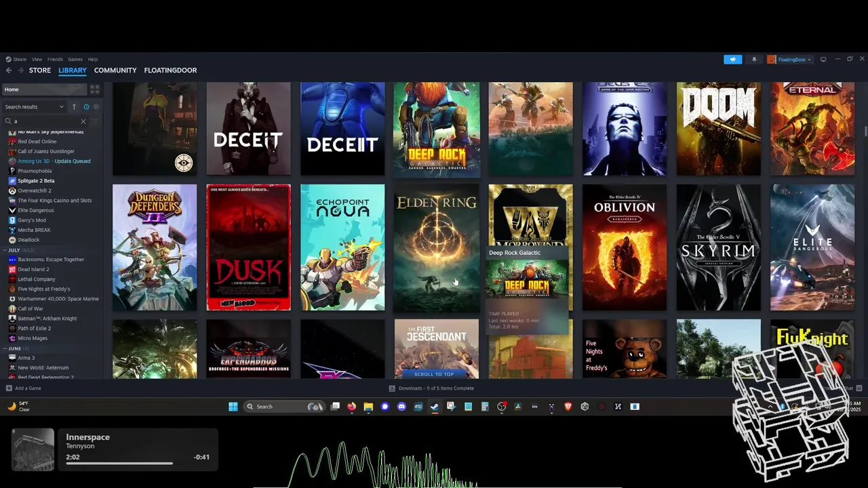Viewport: 868px width, 488px height.
Task: Select Call of Juarez Gunslinger
Action: (x=46, y=151)
